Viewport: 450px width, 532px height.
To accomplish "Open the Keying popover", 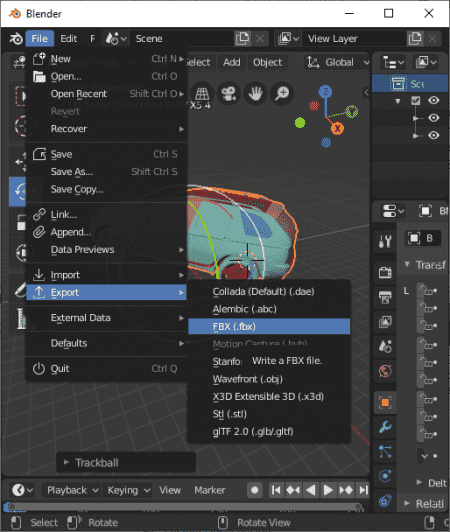I will pos(128,490).
